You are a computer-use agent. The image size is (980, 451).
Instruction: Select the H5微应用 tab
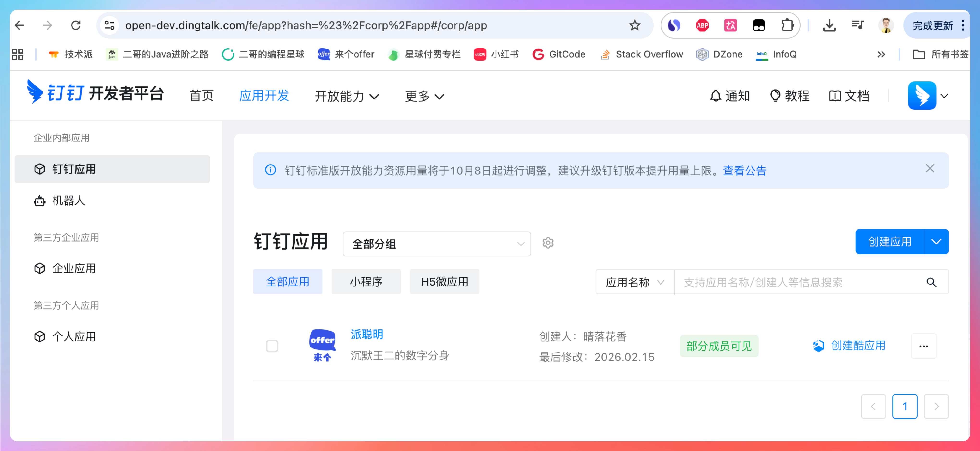point(444,282)
